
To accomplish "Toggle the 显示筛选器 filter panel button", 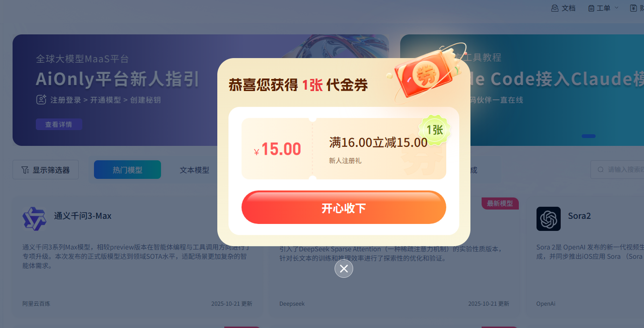I will point(46,170).
